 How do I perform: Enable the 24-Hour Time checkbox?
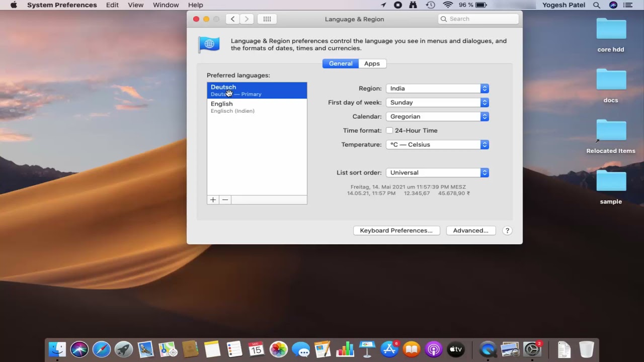tap(389, 130)
